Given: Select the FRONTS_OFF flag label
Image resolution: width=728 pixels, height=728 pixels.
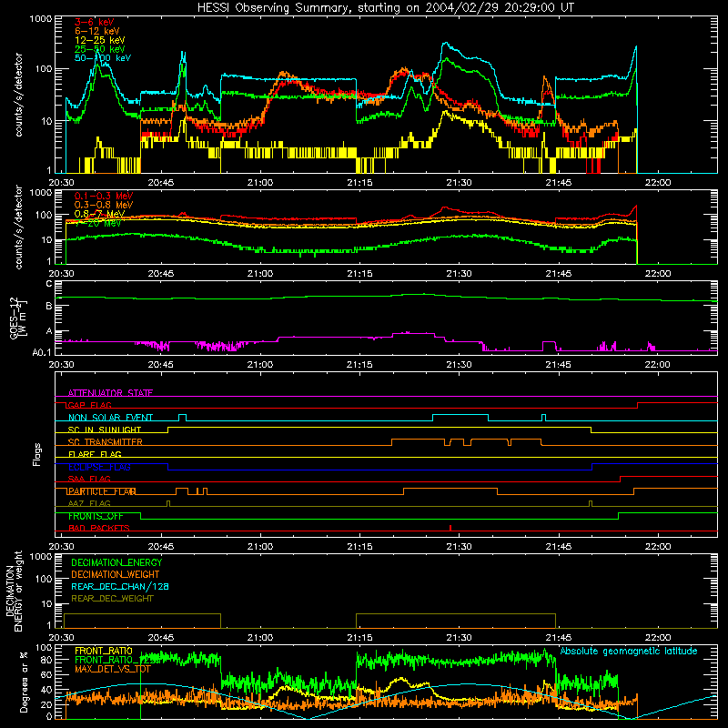Looking at the screenshot, I should tap(96, 516).
